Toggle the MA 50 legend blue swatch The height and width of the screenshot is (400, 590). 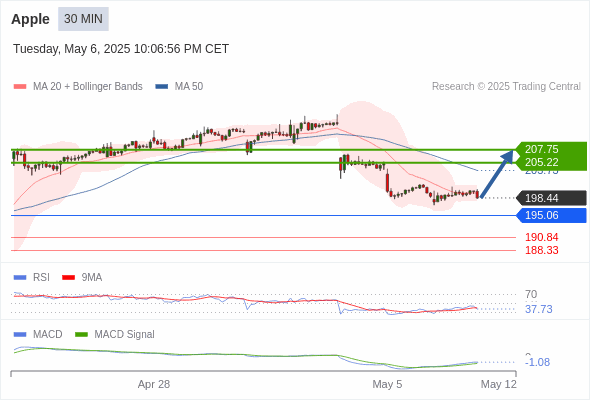pos(162,87)
